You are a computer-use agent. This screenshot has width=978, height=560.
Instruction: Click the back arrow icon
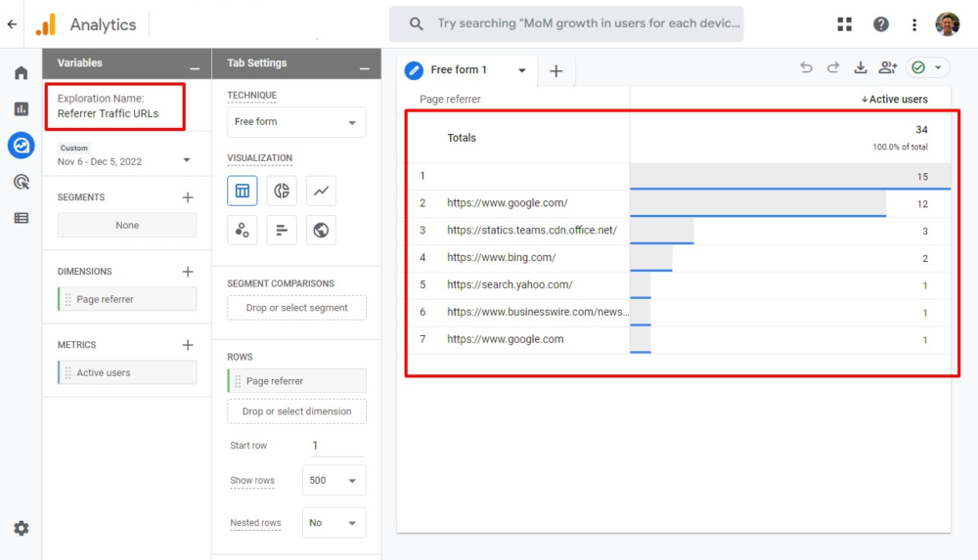12,24
